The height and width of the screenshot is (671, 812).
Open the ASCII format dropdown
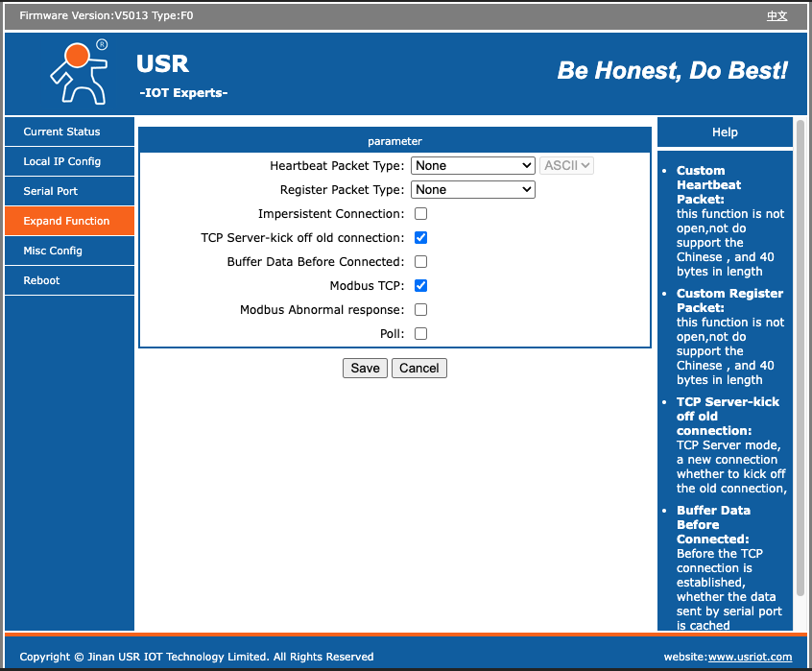point(566,166)
